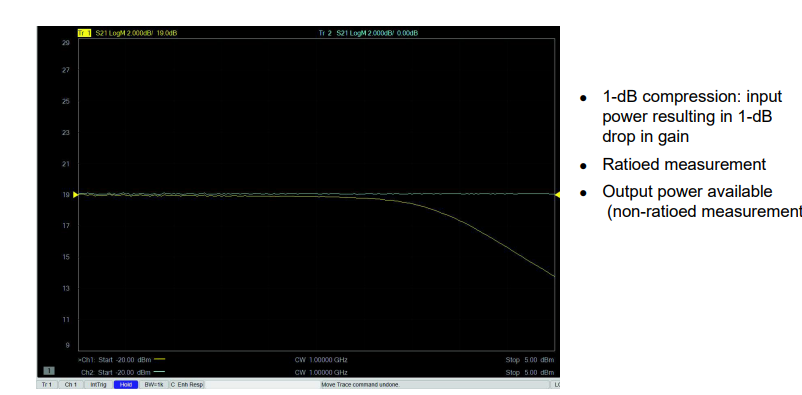Click Ch1 CW 1.00000 GHz frequency
The image size is (802, 395).
pos(321,360)
